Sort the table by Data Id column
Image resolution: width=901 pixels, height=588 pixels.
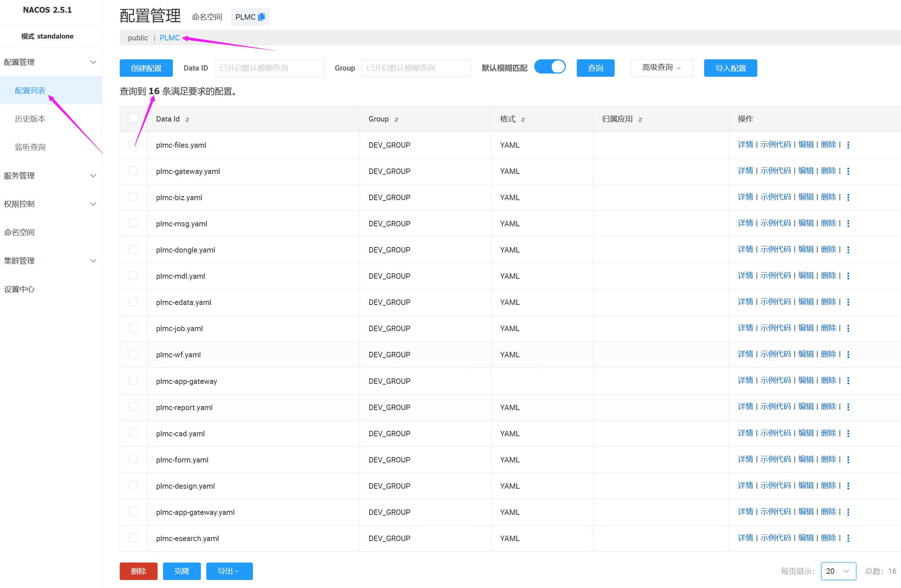pyautogui.click(x=187, y=120)
